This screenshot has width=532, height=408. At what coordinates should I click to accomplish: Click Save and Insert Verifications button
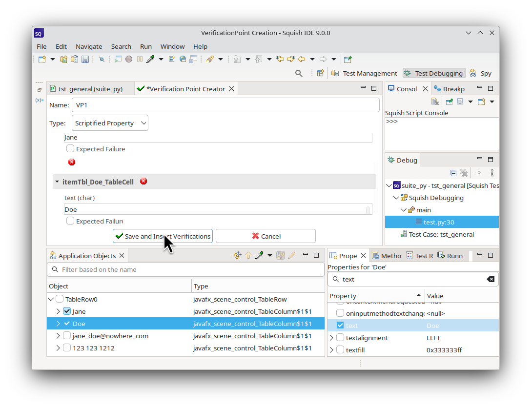163,236
